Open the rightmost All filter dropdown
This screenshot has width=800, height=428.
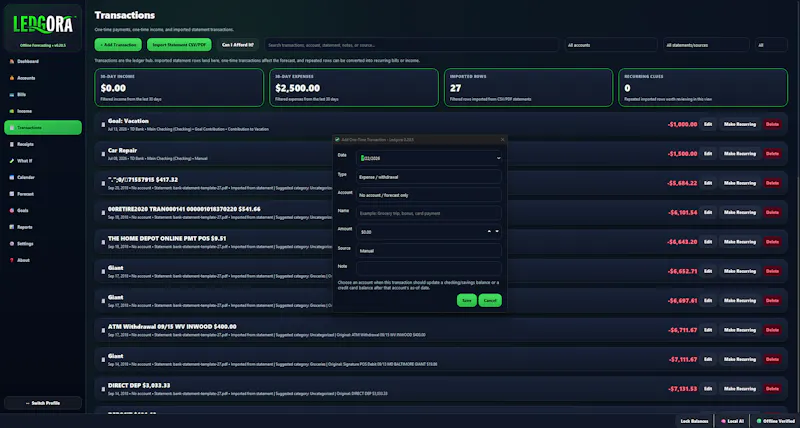(771, 45)
